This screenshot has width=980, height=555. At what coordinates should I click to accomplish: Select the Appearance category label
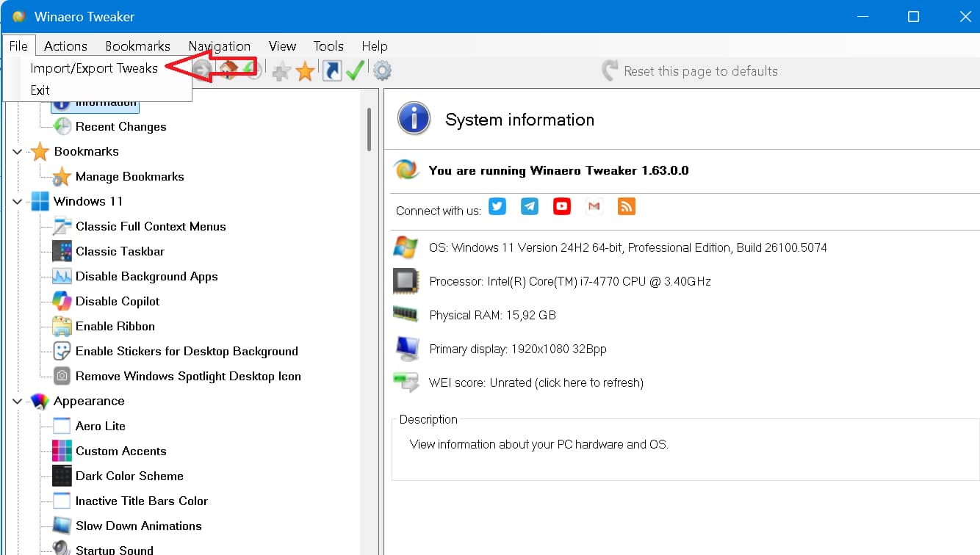pos(88,401)
